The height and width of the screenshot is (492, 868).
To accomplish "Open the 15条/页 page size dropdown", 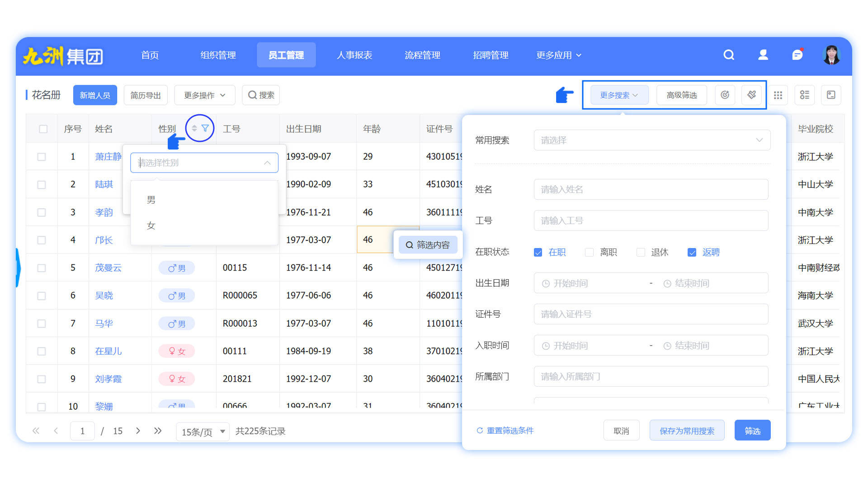I will point(203,432).
